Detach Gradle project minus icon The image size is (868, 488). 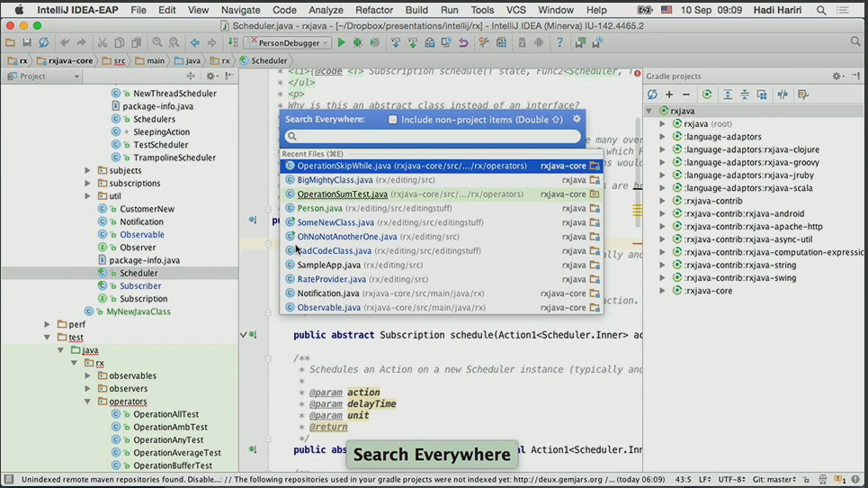[686, 95]
